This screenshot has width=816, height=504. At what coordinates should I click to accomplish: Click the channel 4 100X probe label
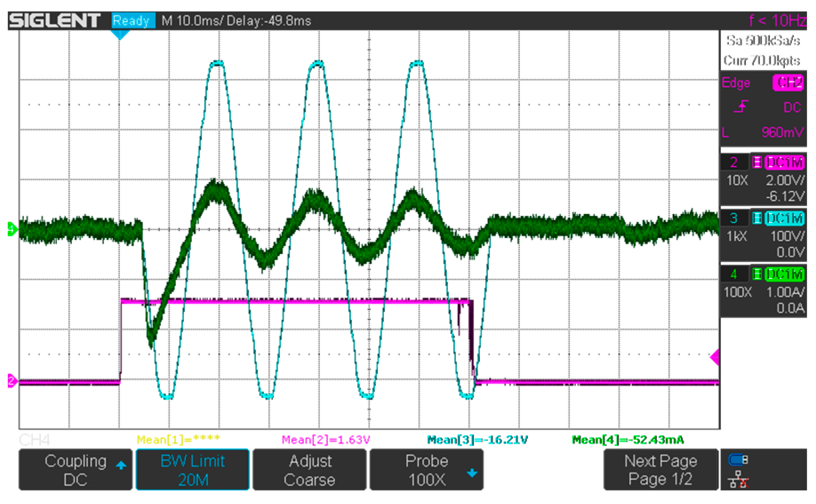[x=738, y=292]
